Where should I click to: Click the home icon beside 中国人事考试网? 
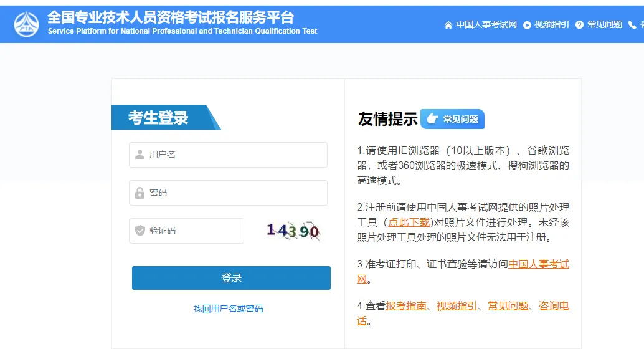click(x=448, y=25)
